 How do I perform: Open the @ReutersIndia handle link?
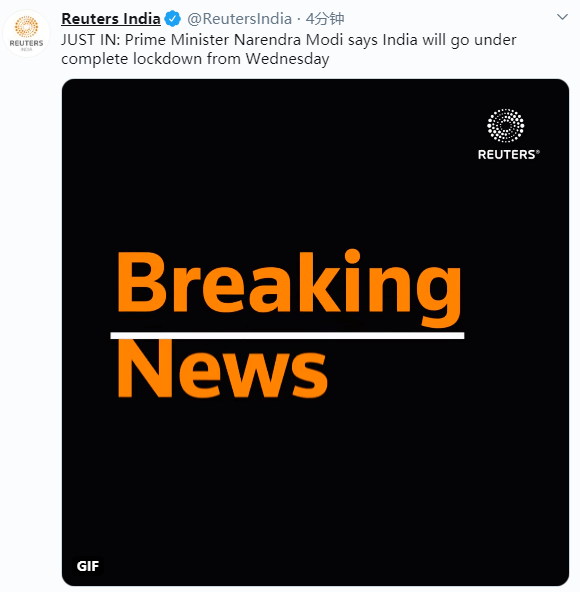tap(239, 18)
